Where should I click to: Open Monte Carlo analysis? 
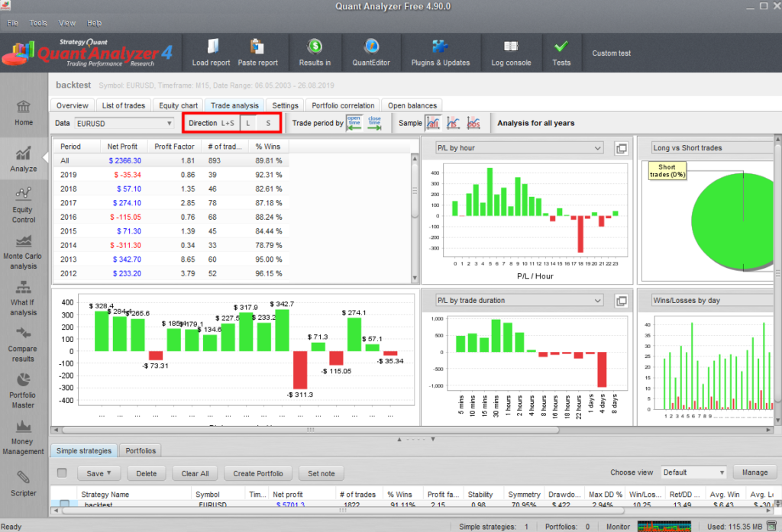coord(24,253)
